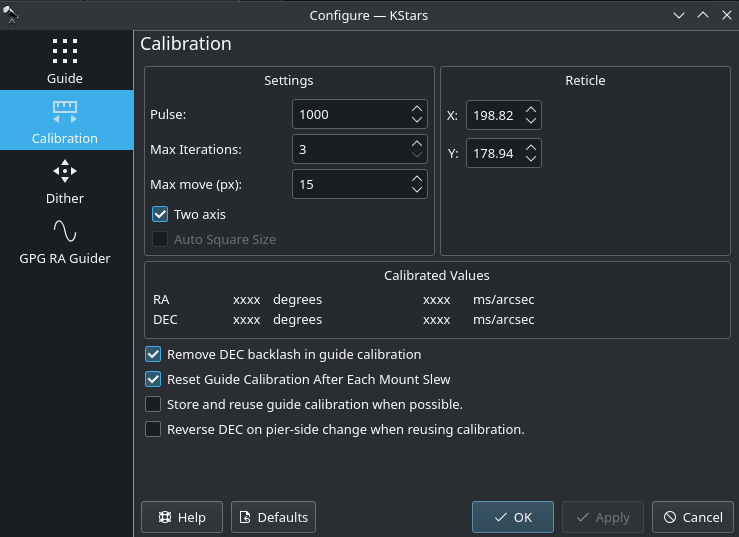Open the GPG RA Guider page
The height and width of the screenshot is (537, 739).
point(65,241)
